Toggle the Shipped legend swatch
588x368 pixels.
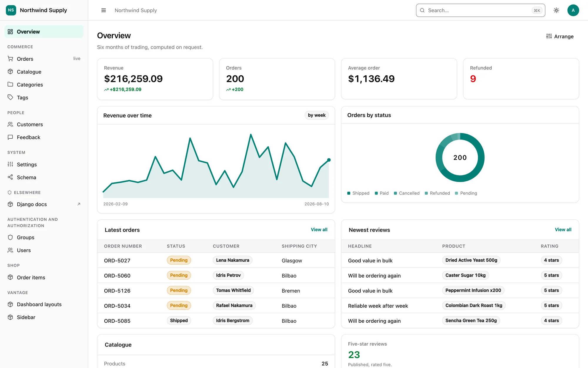pos(349,193)
